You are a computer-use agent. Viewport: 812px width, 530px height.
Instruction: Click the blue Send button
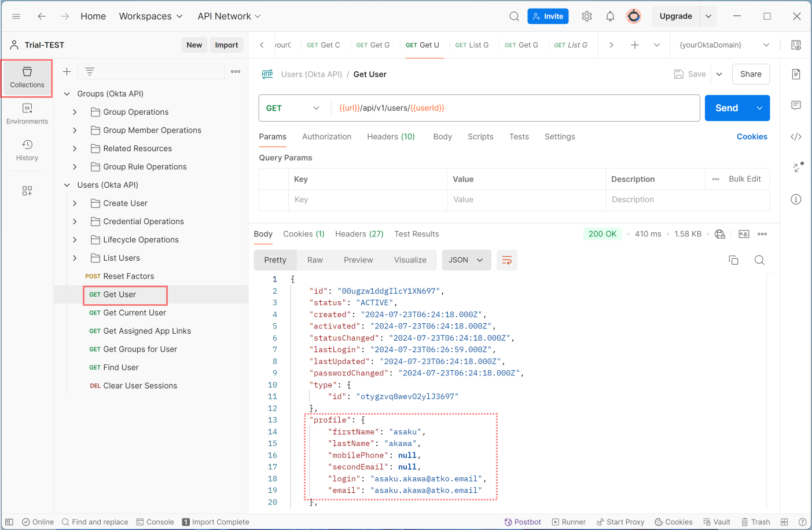tap(726, 108)
